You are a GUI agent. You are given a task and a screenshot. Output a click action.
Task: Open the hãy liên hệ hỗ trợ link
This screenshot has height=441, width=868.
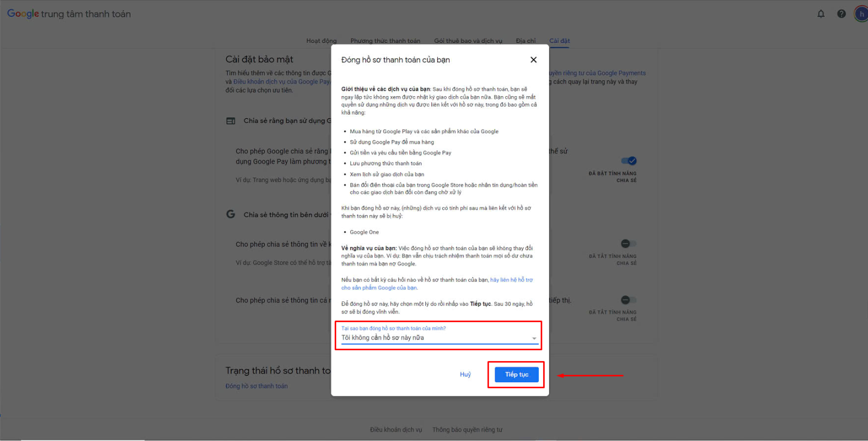point(437,284)
